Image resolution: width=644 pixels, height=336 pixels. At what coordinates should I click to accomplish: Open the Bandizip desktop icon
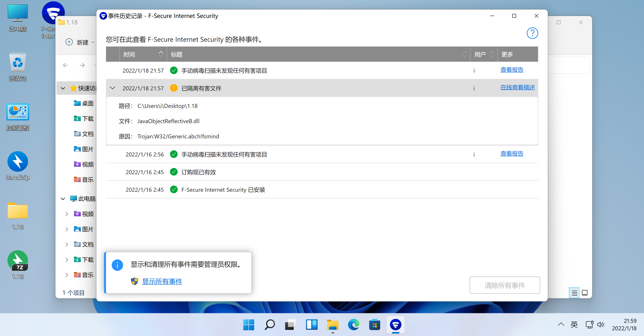click(x=18, y=166)
